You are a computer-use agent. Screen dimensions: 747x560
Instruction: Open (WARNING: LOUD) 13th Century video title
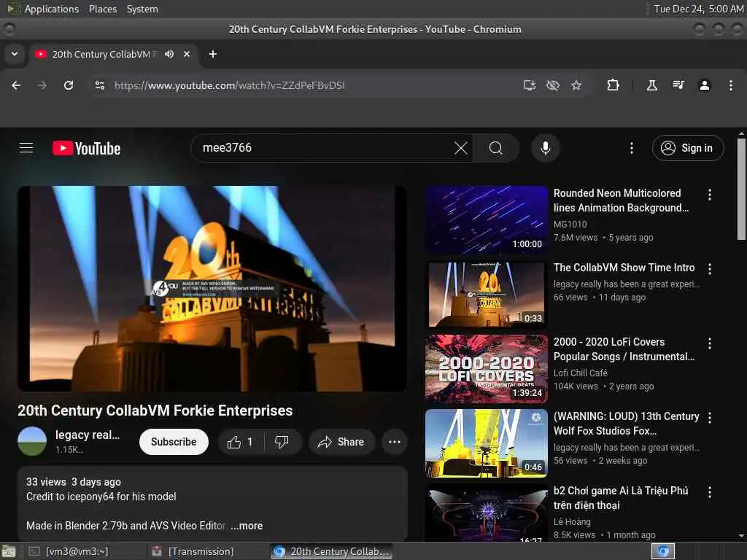626,424
